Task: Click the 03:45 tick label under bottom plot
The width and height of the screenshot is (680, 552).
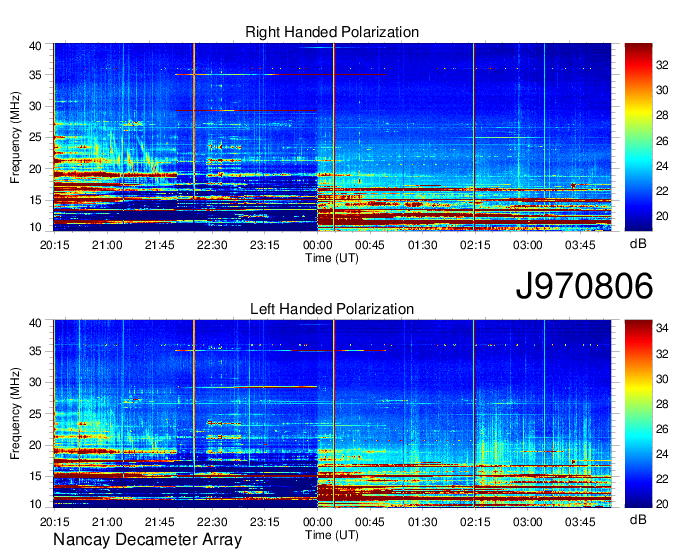Action: (580, 522)
